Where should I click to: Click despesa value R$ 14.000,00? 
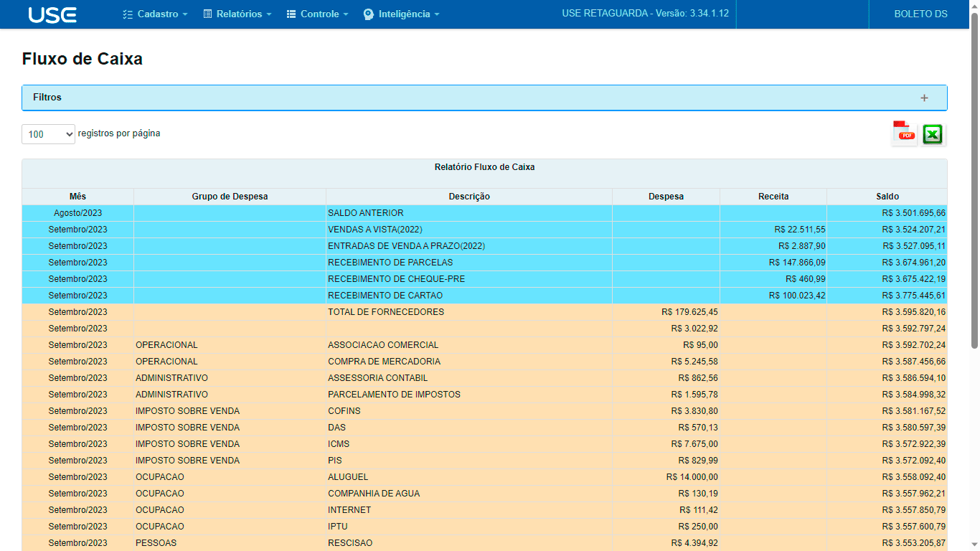pyautogui.click(x=692, y=477)
